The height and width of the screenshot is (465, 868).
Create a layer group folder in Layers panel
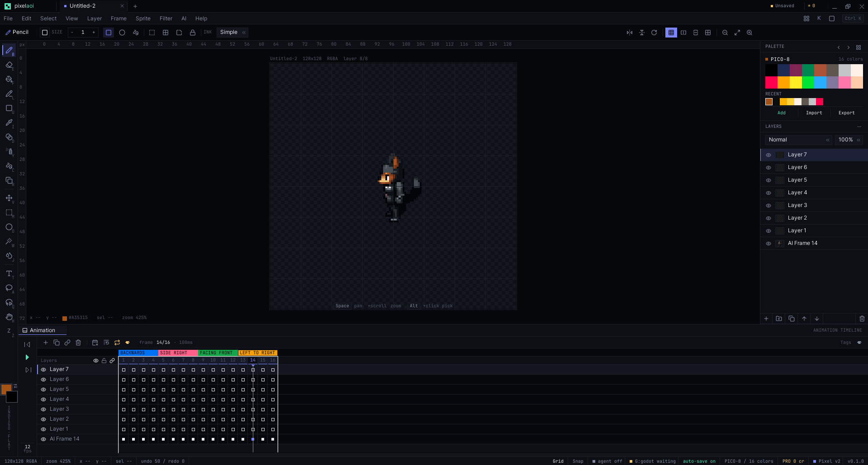[x=779, y=319]
